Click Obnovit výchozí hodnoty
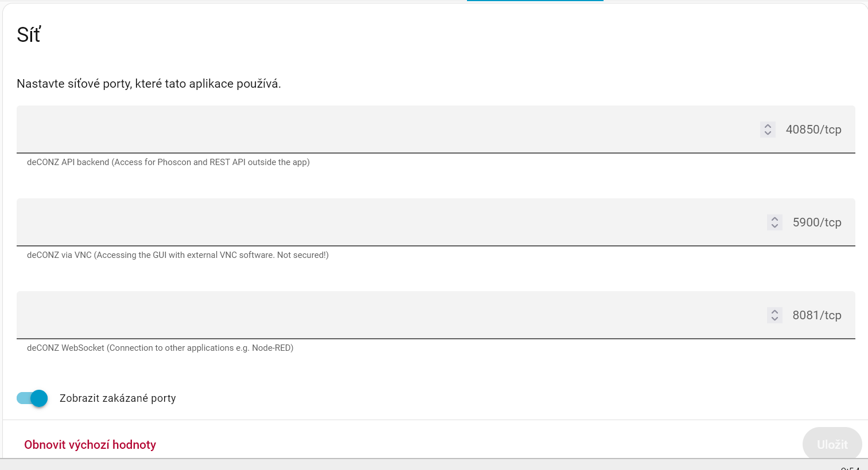 click(x=90, y=445)
